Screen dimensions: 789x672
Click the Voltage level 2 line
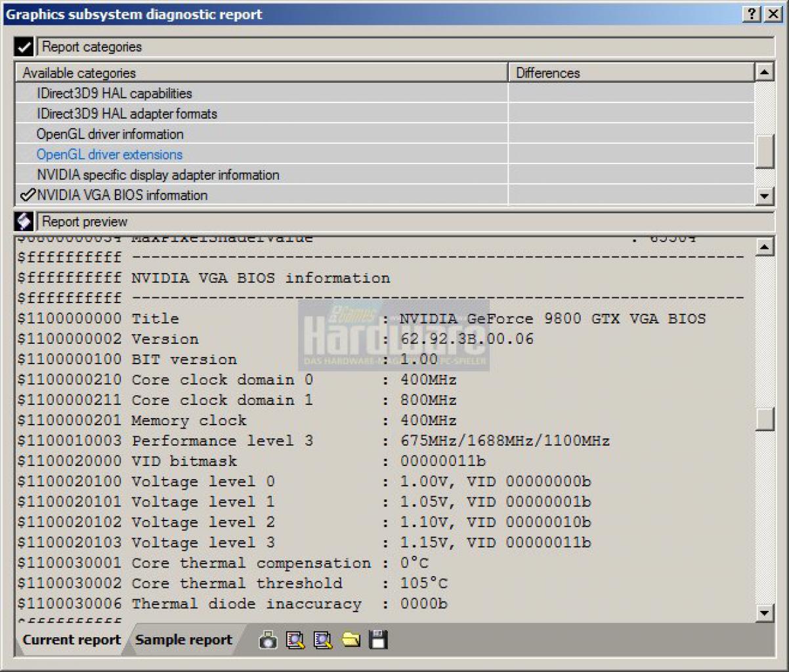(305, 522)
